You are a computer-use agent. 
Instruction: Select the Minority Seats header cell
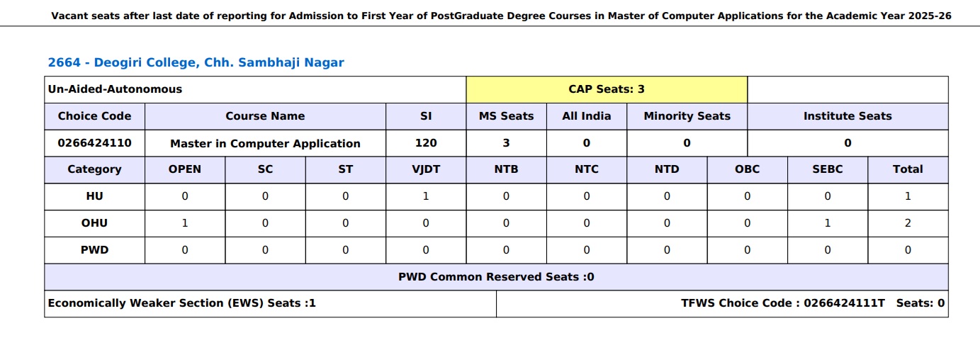687,116
